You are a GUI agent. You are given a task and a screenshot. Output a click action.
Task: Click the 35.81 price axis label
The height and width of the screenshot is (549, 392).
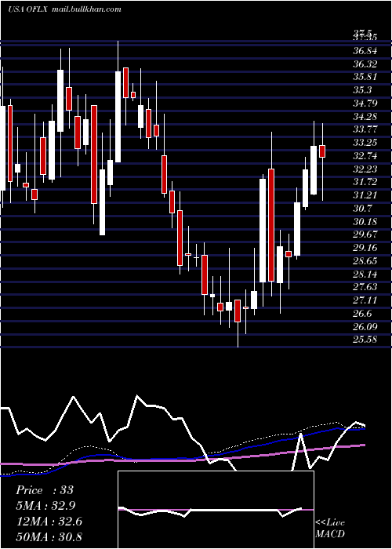(x=365, y=77)
